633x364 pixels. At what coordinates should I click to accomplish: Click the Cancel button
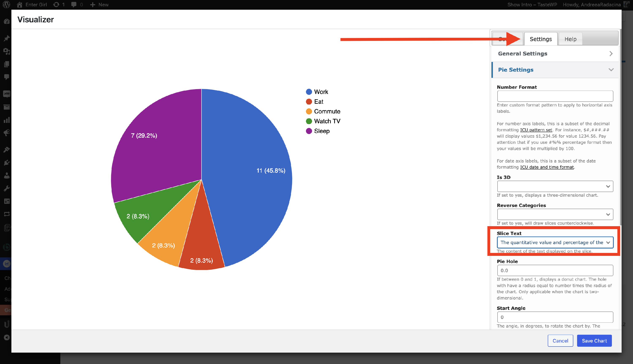click(x=560, y=341)
